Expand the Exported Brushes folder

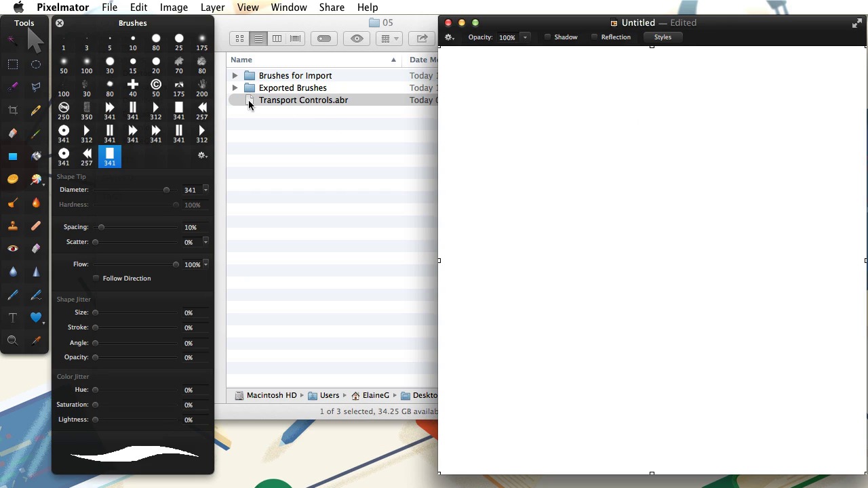click(x=235, y=87)
